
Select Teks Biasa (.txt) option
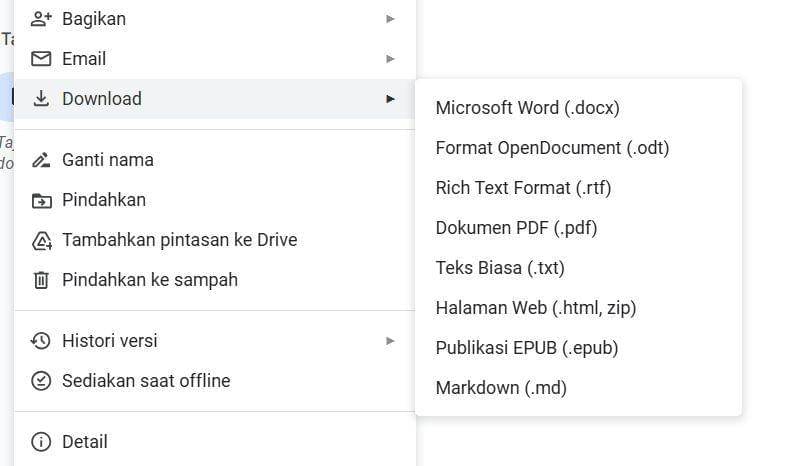[500, 268]
